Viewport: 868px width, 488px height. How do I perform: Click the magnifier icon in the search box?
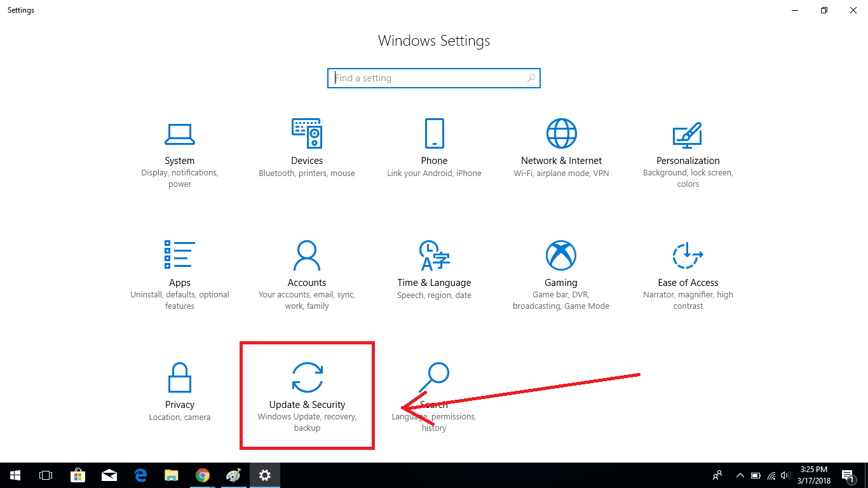pos(531,78)
